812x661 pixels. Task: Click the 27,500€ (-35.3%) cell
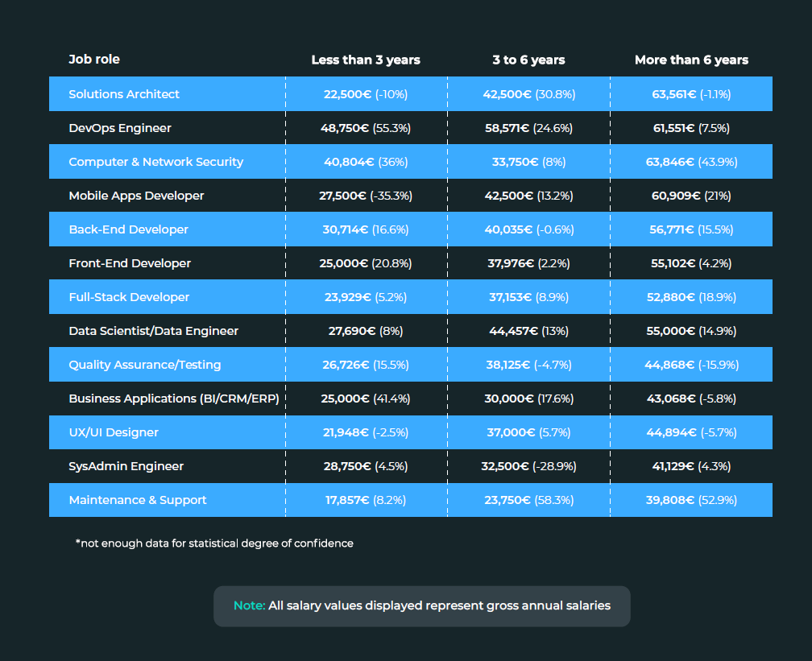[366, 196]
